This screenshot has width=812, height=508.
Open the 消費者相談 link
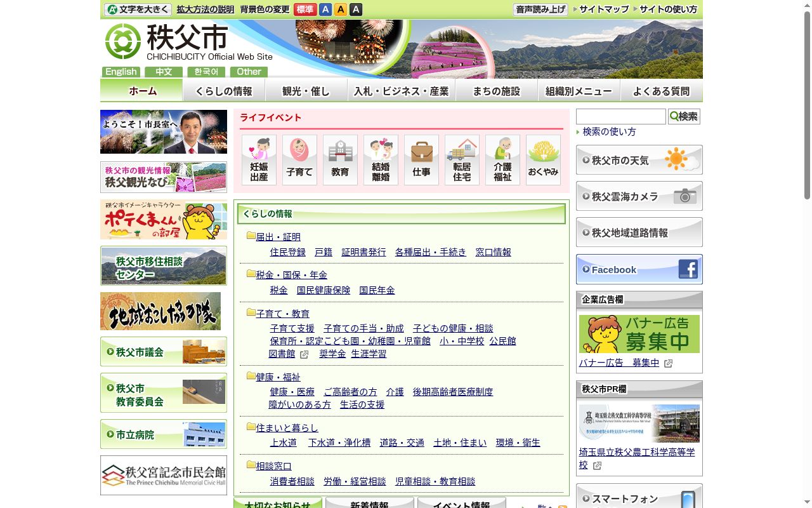pos(292,481)
